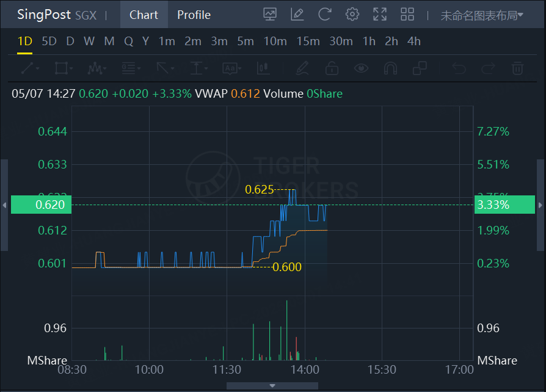Image resolution: width=546 pixels, height=392 pixels.
Task: Switch to the Chart tab
Action: point(144,15)
